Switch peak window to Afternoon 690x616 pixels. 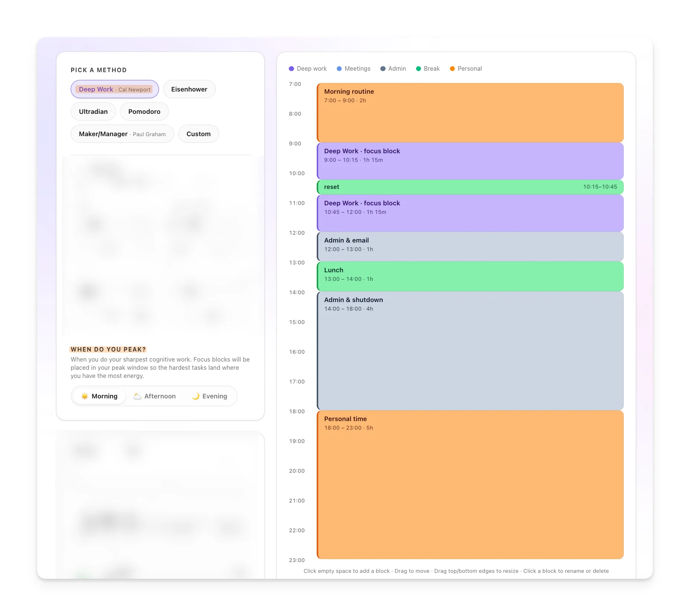click(154, 396)
